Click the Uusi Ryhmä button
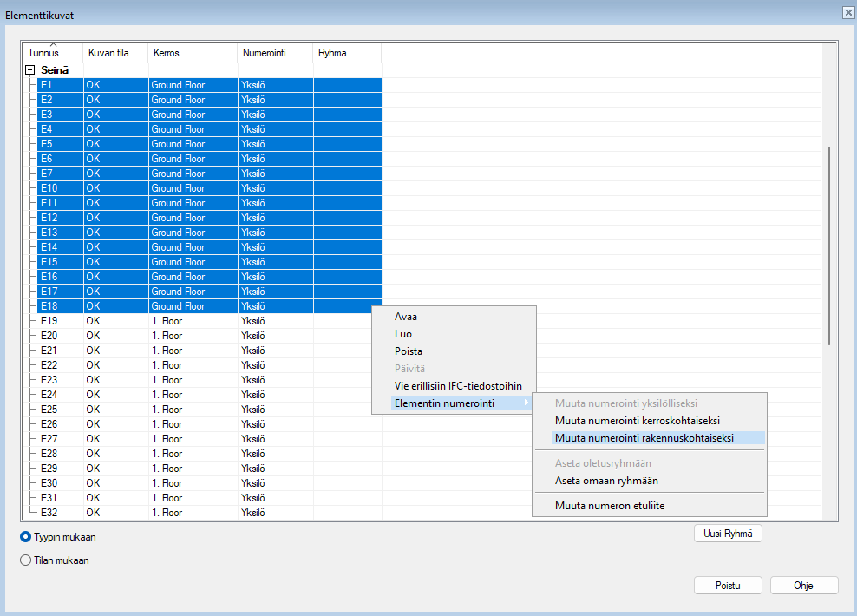The width and height of the screenshot is (857, 616). click(728, 534)
